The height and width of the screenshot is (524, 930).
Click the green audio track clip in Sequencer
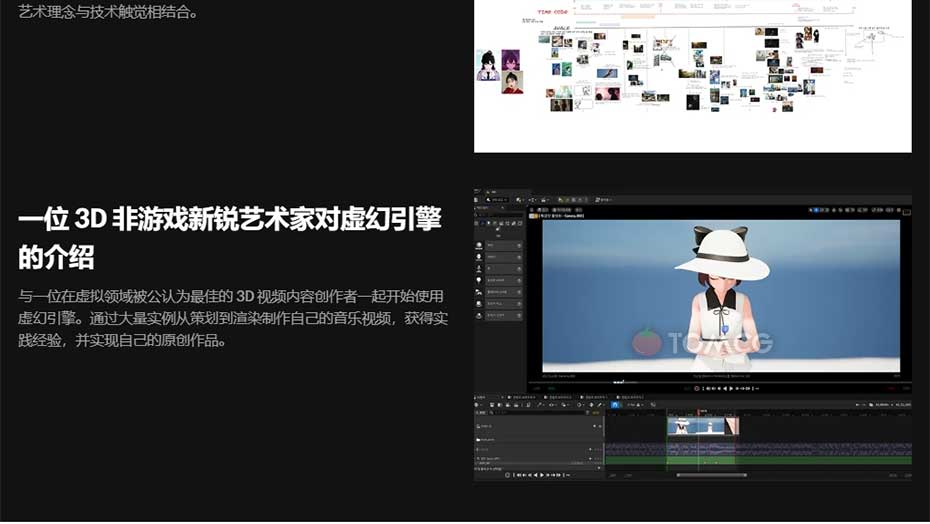(758, 460)
